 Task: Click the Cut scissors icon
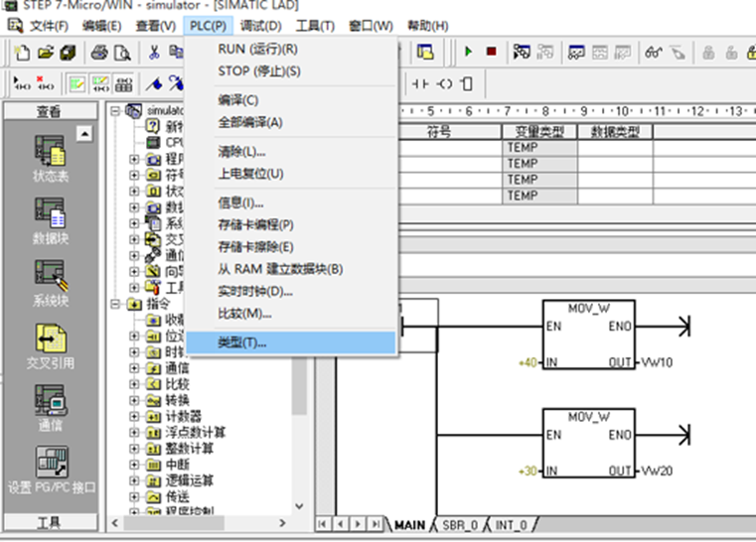[x=154, y=52]
